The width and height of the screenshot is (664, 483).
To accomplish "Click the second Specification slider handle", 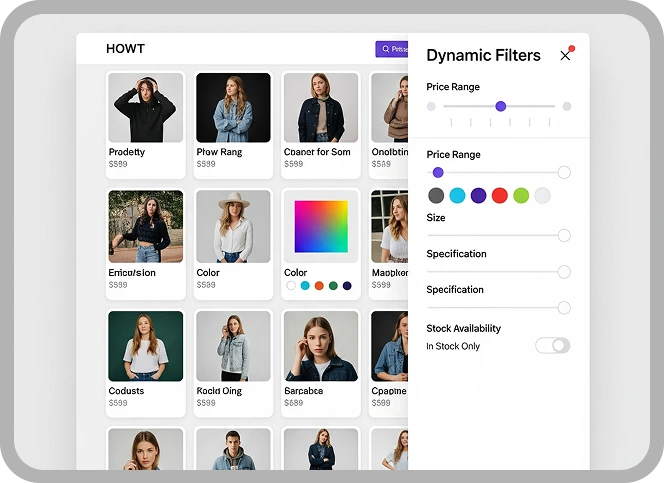I will 564,308.
